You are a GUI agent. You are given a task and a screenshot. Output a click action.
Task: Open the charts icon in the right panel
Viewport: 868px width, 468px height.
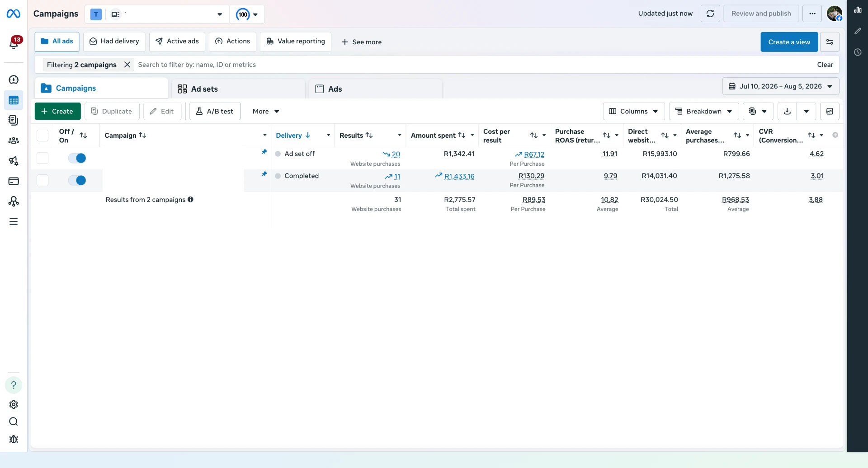[858, 10]
